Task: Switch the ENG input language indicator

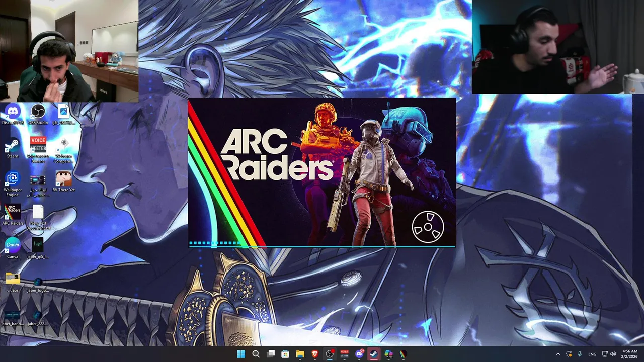Action: click(592, 354)
